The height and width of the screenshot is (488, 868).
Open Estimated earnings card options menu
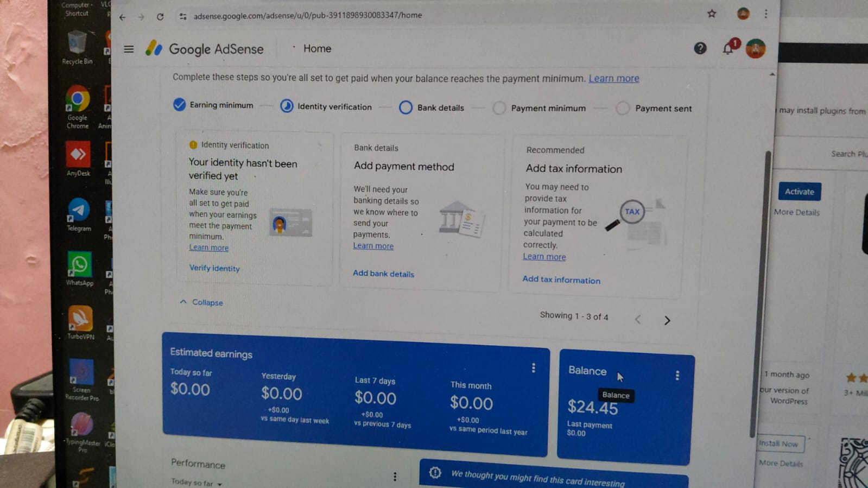[533, 368]
